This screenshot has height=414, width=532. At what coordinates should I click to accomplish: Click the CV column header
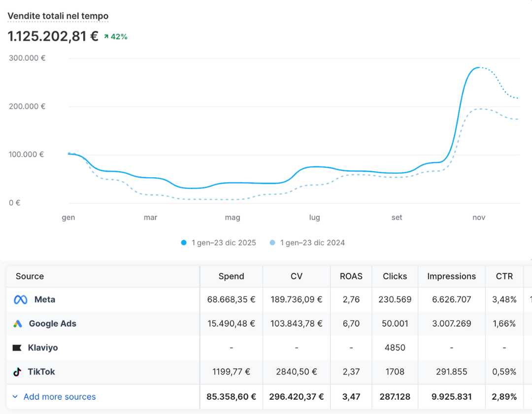pos(296,276)
